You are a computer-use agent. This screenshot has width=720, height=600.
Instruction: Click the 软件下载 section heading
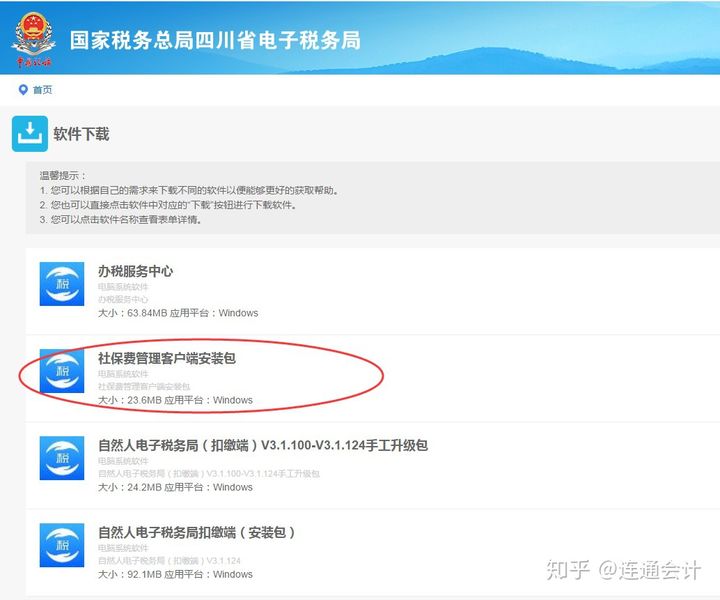[x=81, y=134]
